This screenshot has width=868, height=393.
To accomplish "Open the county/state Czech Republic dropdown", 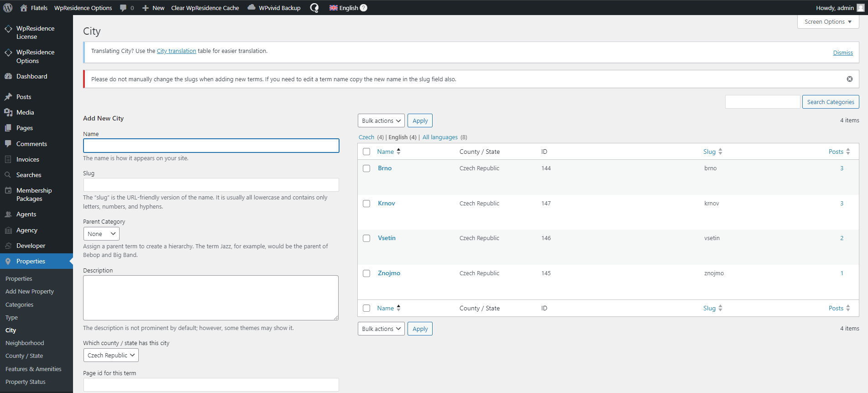I will click(x=111, y=355).
